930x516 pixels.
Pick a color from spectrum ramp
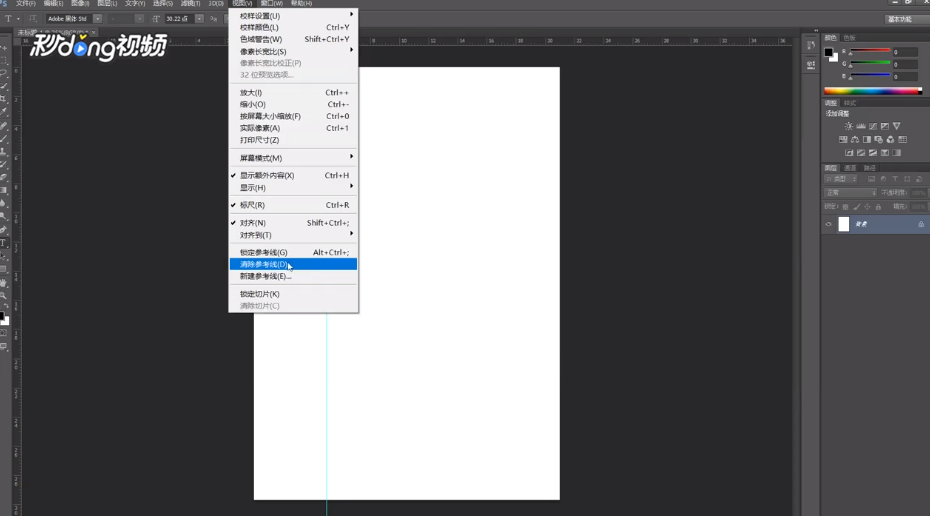872,91
